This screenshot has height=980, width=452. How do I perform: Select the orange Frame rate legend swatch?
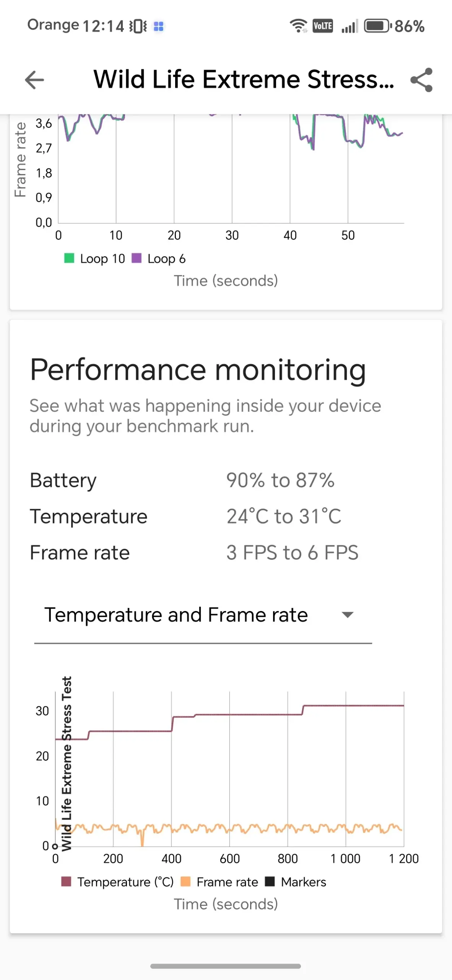[x=185, y=882]
